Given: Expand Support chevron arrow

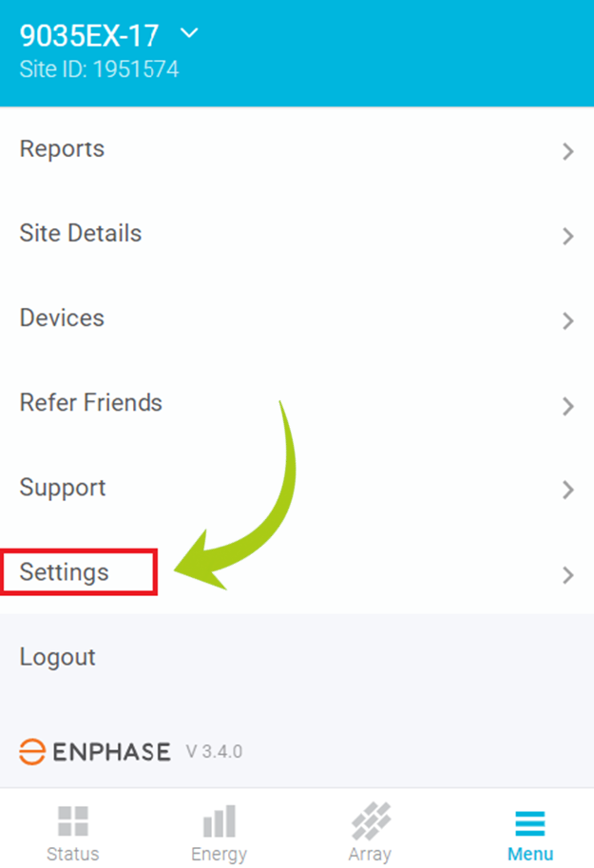Looking at the screenshot, I should click(x=567, y=490).
